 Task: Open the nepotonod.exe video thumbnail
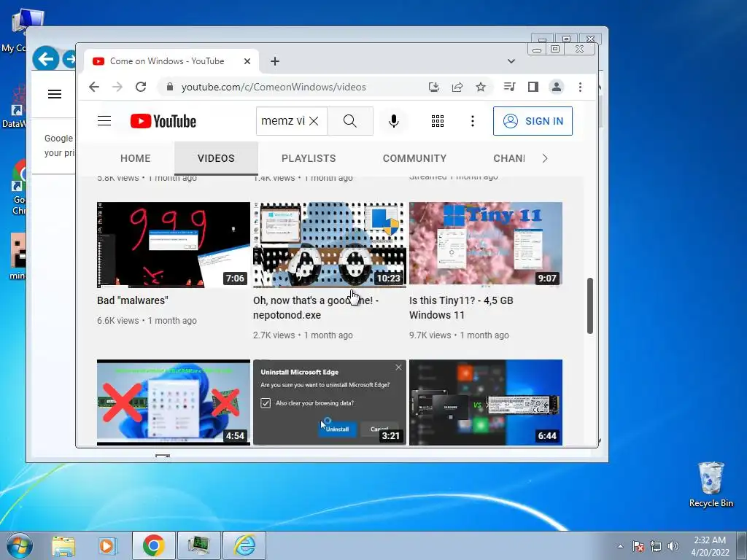tap(330, 245)
